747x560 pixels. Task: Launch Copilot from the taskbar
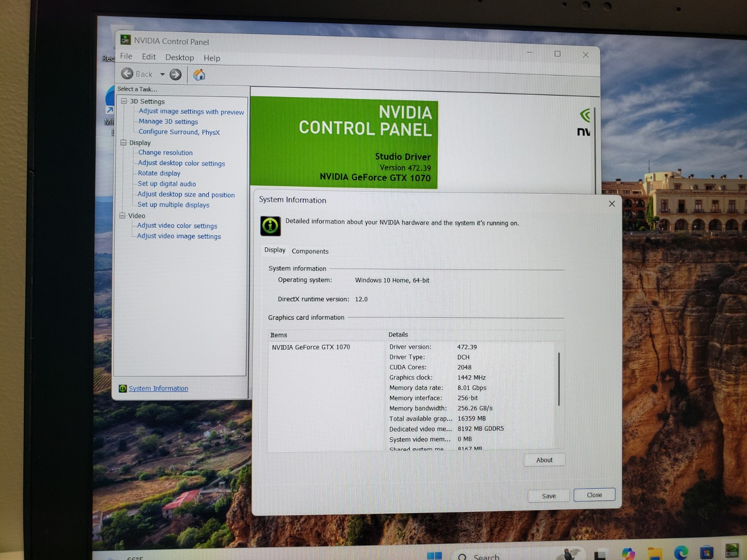tap(628, 554)
